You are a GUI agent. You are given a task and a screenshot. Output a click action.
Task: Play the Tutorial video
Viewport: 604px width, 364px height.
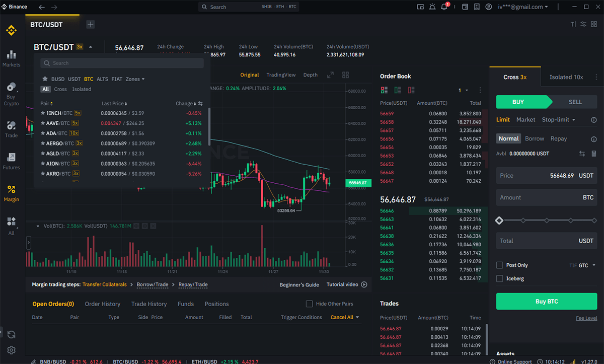pos(347,284)
